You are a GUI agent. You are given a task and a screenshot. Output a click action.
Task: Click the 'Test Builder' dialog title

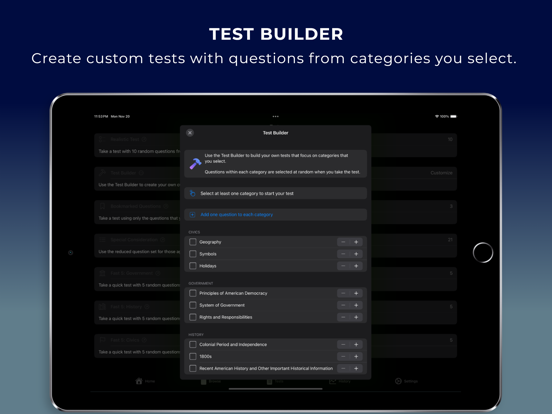[276, 133]
